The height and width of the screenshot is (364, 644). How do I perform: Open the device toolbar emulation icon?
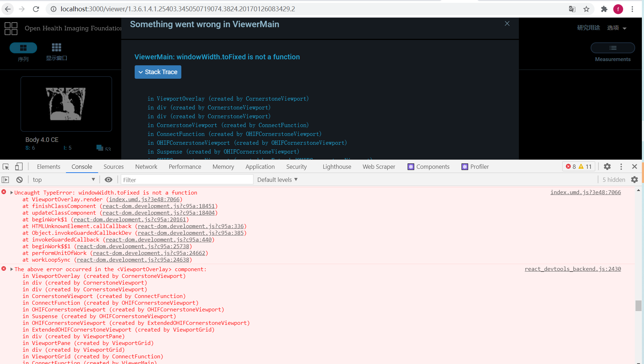19,166
